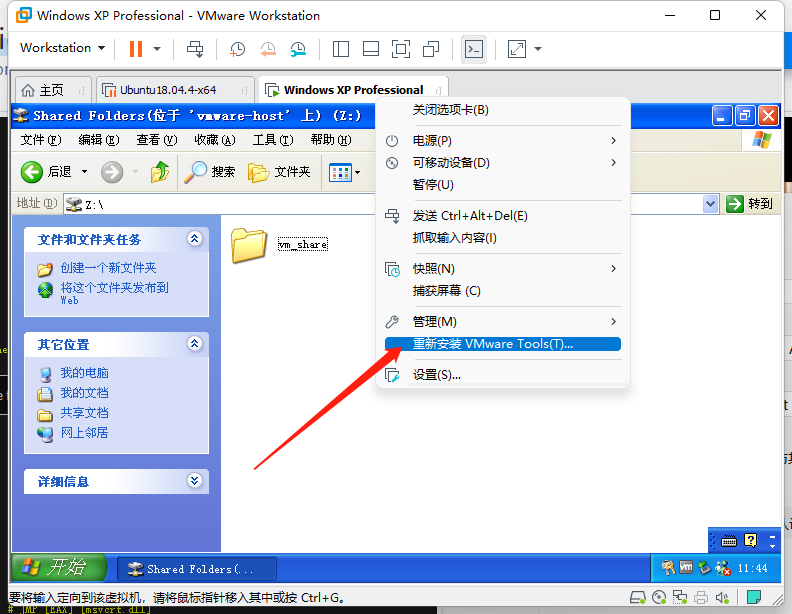Open the Workstation dropdown menu
The image size is (792, 614).
pyautogui.click(x=63, y=48)
